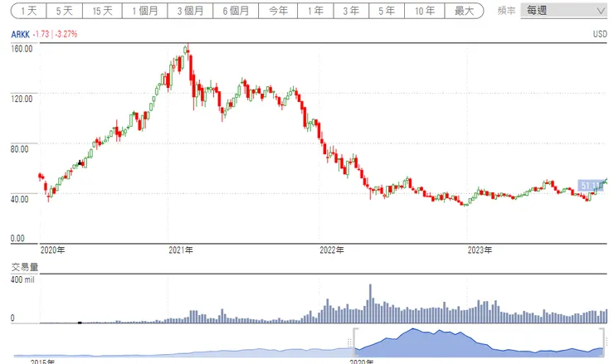Open the 每週 frequency dropdown

tap(564, 11)
